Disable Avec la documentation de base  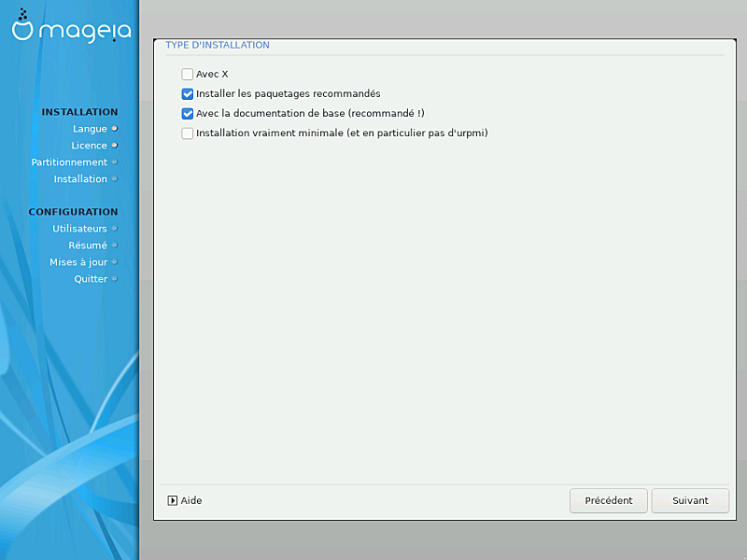pos(188,113)
